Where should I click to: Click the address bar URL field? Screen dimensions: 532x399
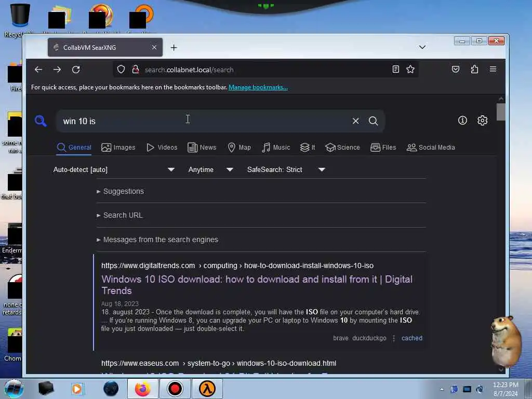(x=264, y=70)
